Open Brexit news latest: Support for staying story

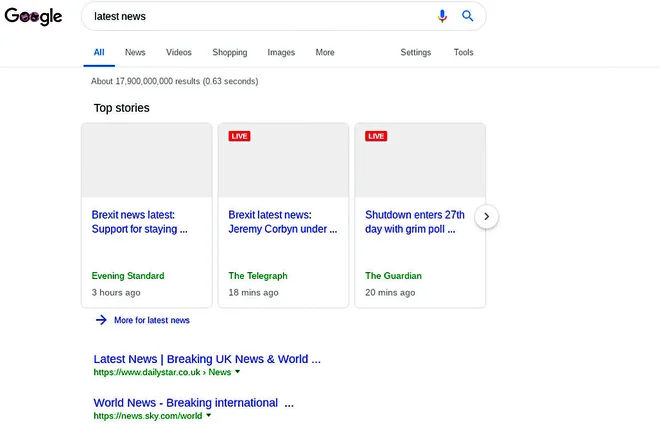pyautogui.click(x=139, y=222)
